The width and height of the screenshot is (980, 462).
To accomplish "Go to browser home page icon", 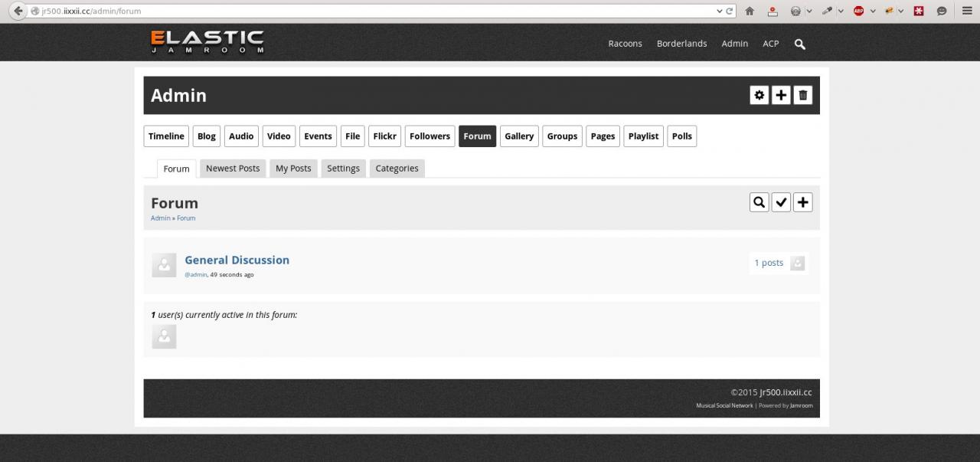I will coord(750,11).
